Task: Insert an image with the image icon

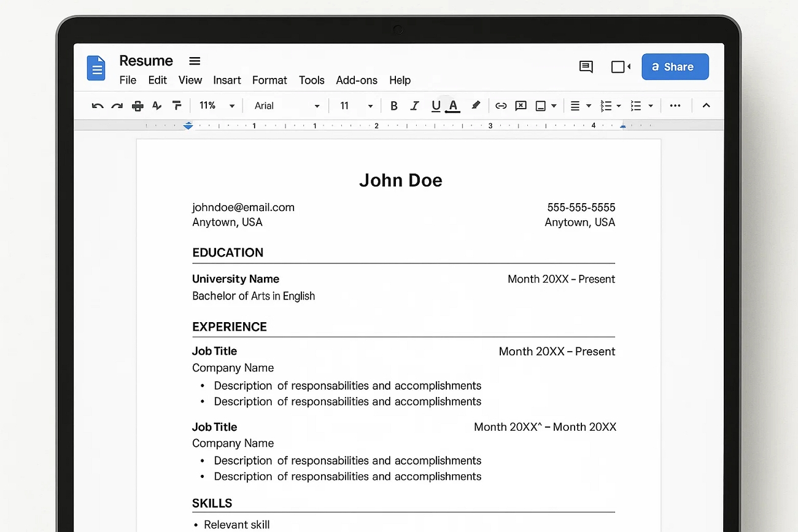Action: 541,106
